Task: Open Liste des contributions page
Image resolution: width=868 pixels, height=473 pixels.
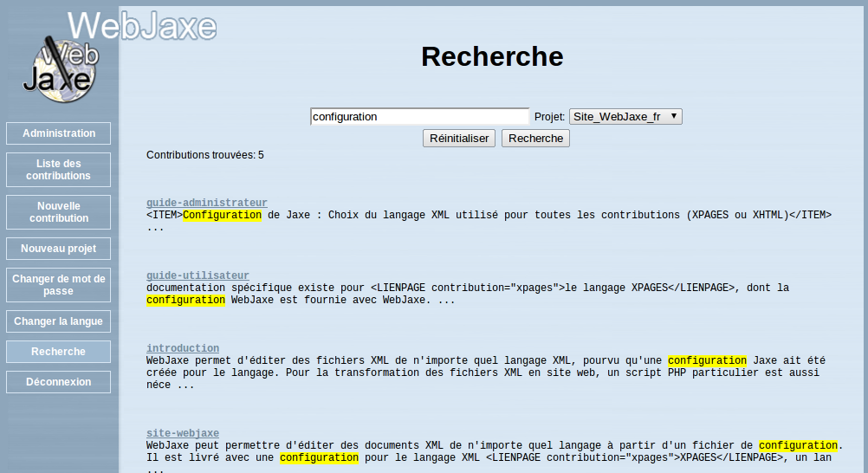Action: [x=59, y=170]
